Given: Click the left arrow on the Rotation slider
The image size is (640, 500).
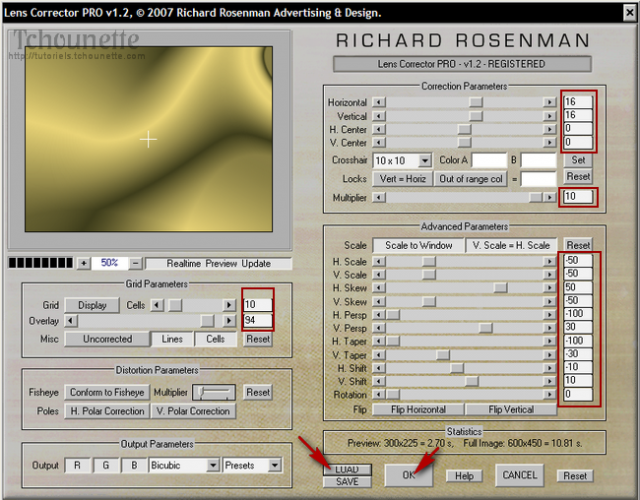Looking at the screenshot, I should point(378,394).
